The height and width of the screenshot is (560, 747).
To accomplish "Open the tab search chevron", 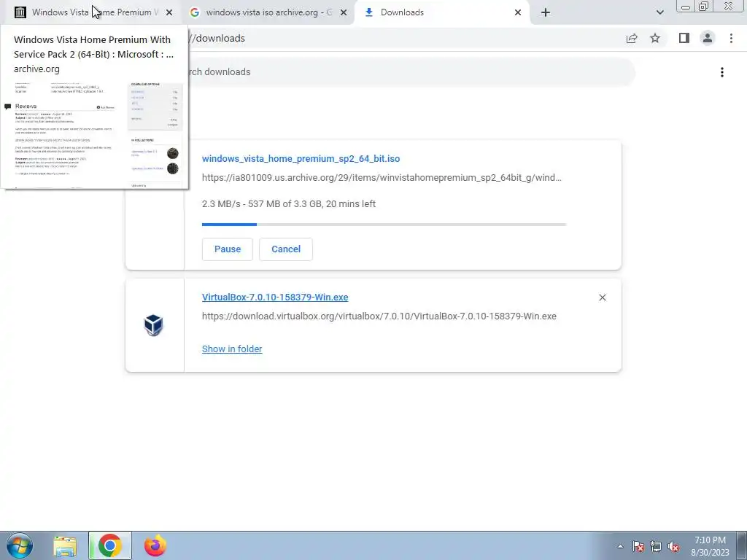I will tap(659, 13).
